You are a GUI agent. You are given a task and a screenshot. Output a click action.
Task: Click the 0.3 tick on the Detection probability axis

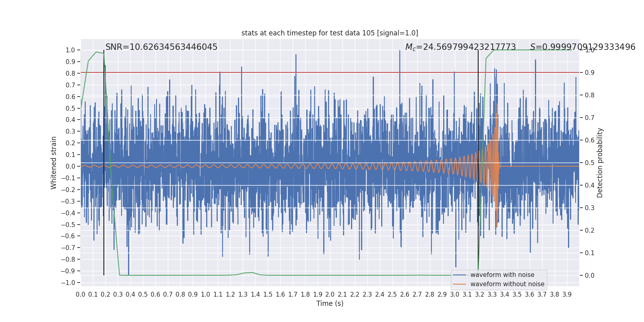(590, 208)
